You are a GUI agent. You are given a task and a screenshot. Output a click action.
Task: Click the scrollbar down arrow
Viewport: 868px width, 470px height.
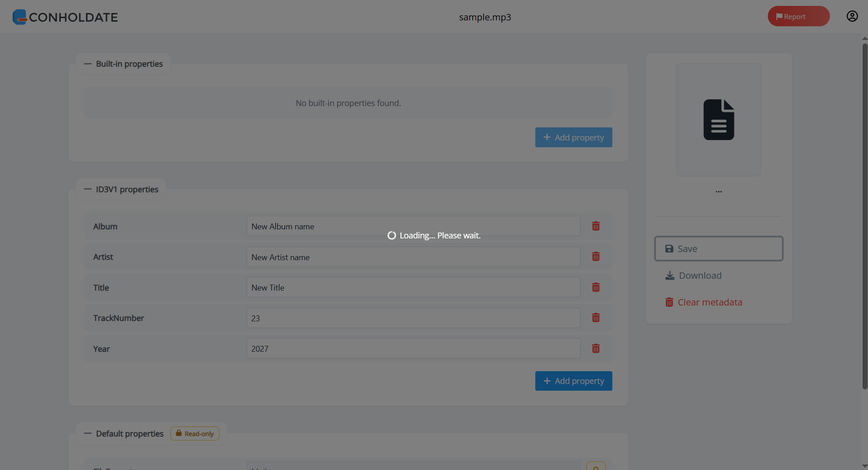click(x=864, y=466)
